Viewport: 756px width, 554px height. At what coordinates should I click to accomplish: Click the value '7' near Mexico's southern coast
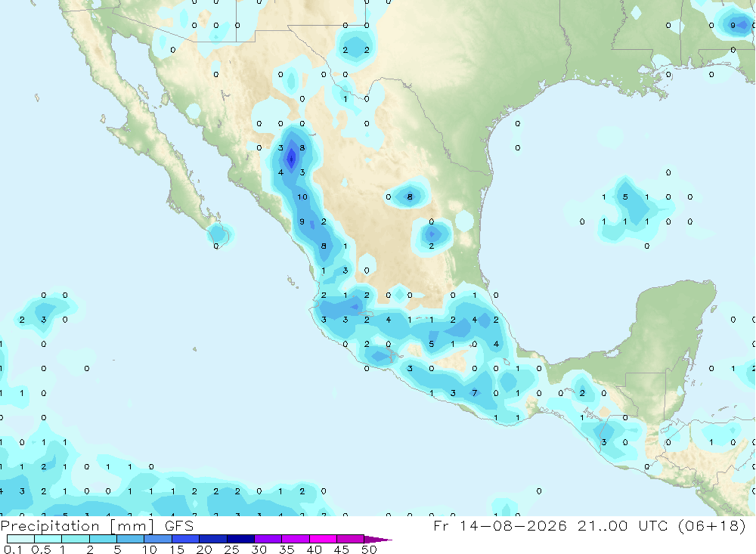(475, 393)
